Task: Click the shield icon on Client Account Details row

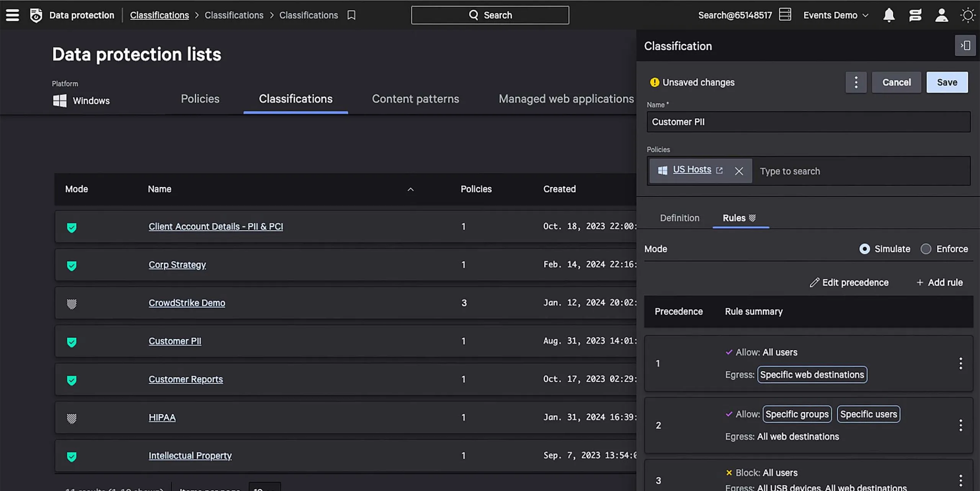Action: point(72,227)
